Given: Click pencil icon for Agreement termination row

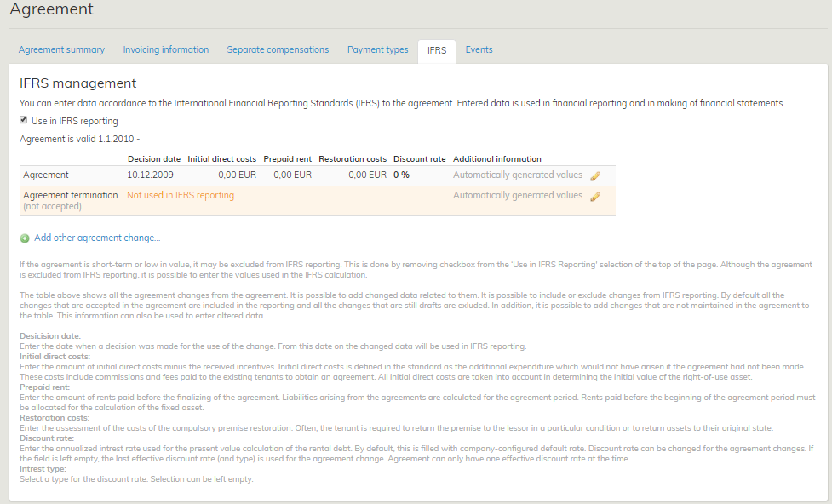Looking at the screenshot, I should [595, 196].
